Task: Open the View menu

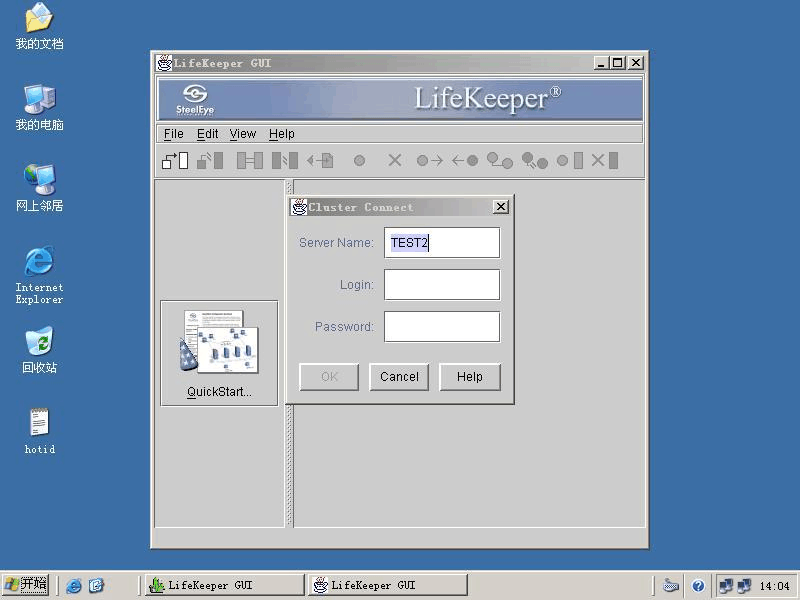Action: [x=242, y=134]
